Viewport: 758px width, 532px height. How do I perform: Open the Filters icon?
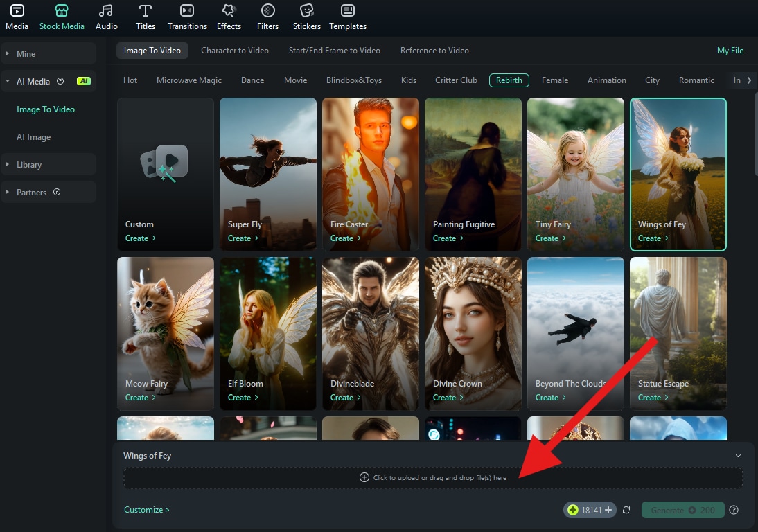coord(268,10)
